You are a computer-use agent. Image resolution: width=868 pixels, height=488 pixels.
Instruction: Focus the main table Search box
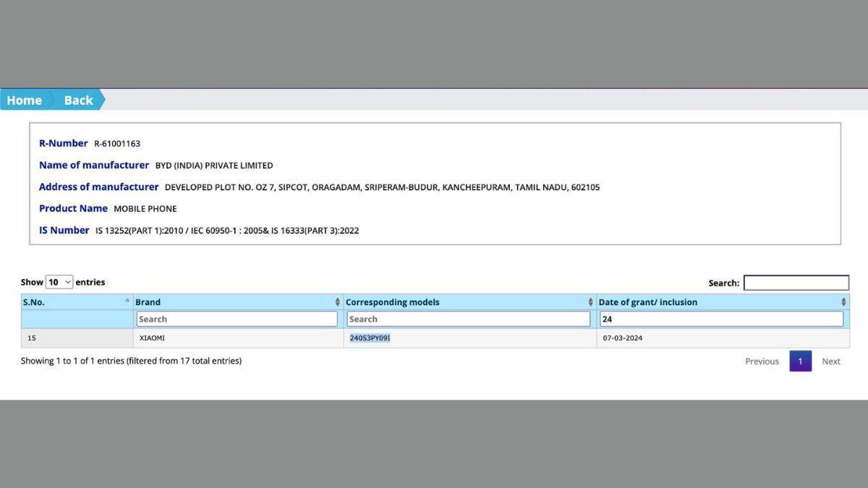796,283
